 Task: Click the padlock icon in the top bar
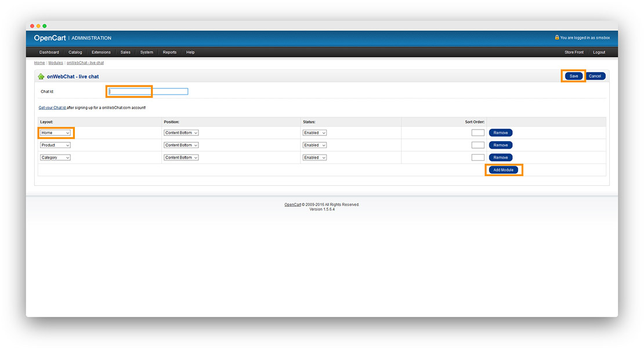click(x=558, y=37)
